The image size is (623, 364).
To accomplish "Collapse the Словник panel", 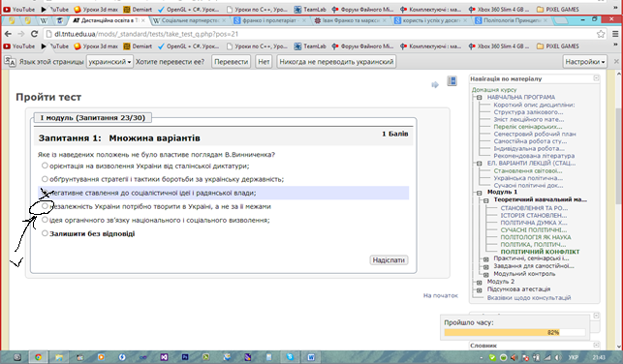I will (596, 346).
